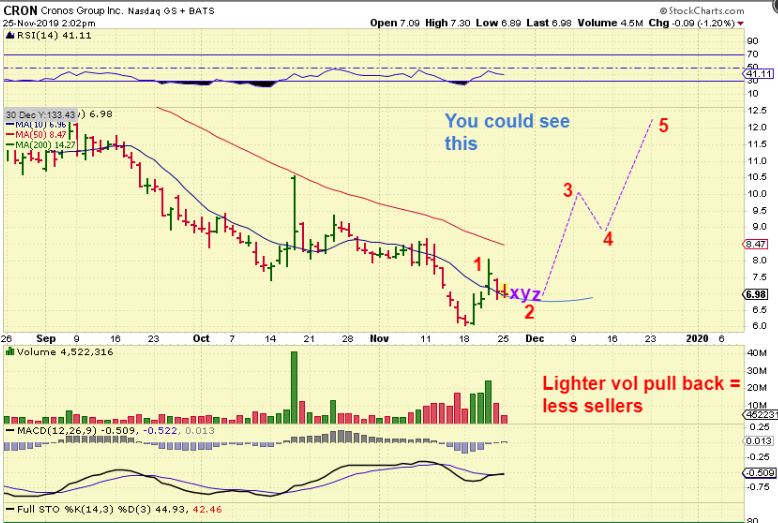
Task: Click the Sep date axis label
Action: [46, 338]
